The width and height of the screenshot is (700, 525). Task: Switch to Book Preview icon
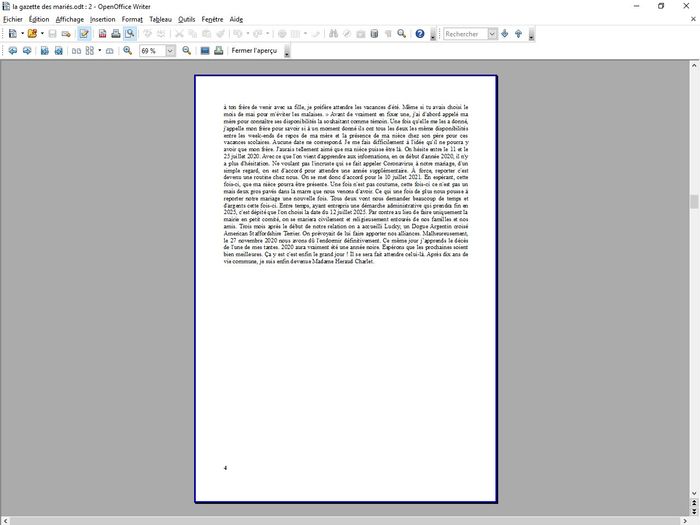109,51
